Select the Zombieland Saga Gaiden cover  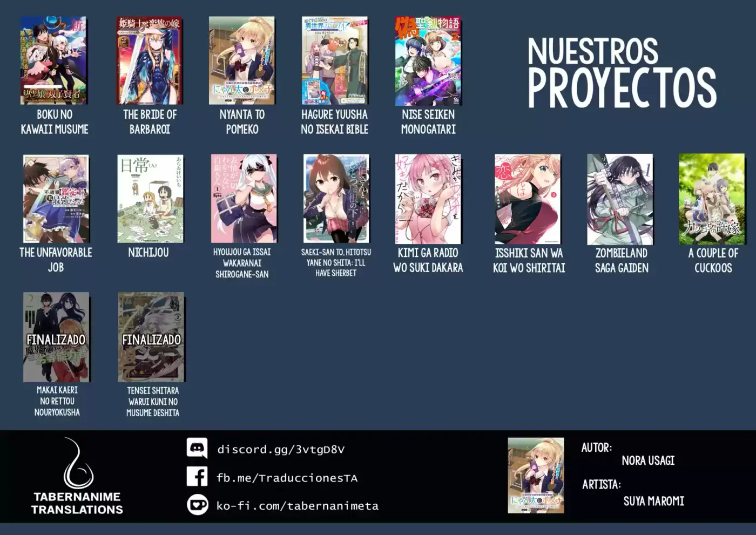[620, 199]
